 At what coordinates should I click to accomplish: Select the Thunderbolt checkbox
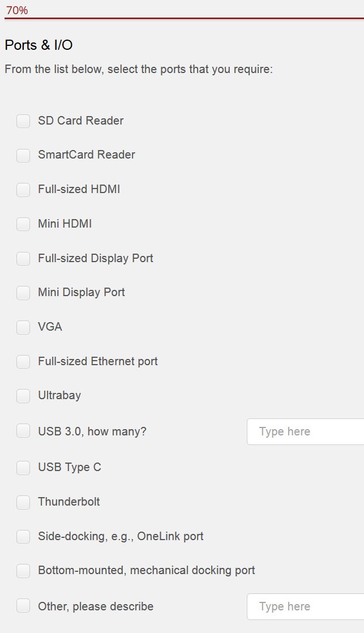point(23,502)
